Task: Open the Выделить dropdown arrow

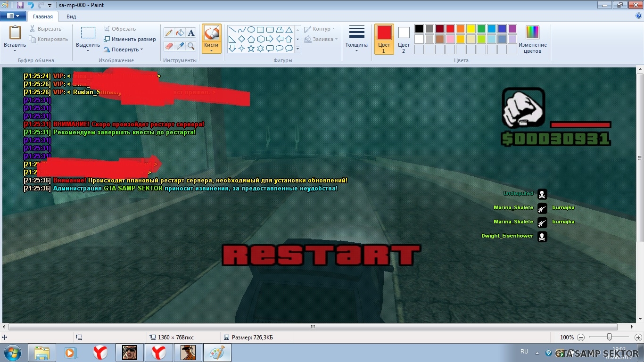Action: point(88,51)
